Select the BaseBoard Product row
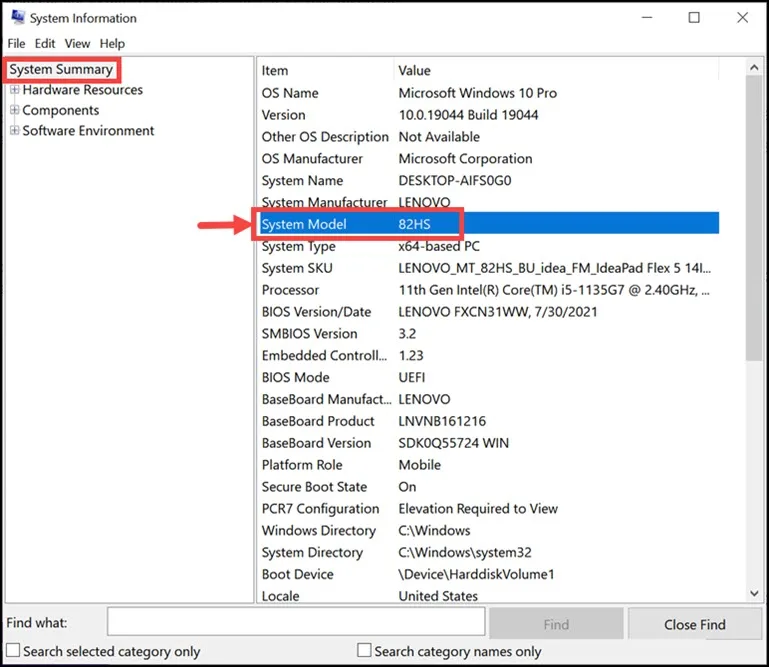 tap(488, 421)
